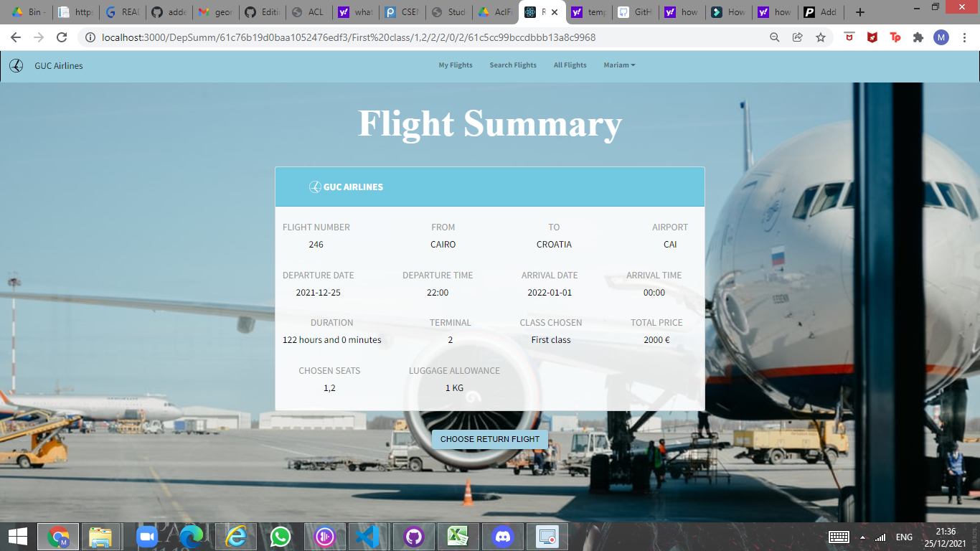This screenshot has width=980, height=551.
Task: Go back using the browser back arrow
Action: (16, 37)
